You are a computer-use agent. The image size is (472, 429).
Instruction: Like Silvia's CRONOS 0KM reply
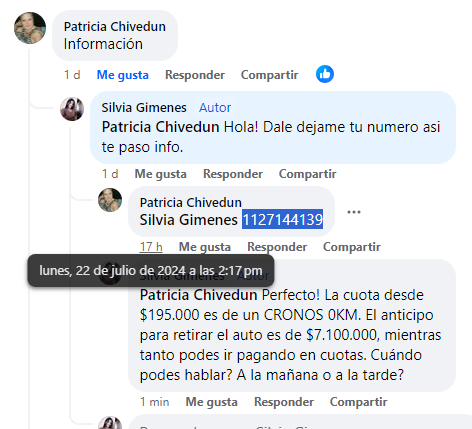(x=211, y=402)
